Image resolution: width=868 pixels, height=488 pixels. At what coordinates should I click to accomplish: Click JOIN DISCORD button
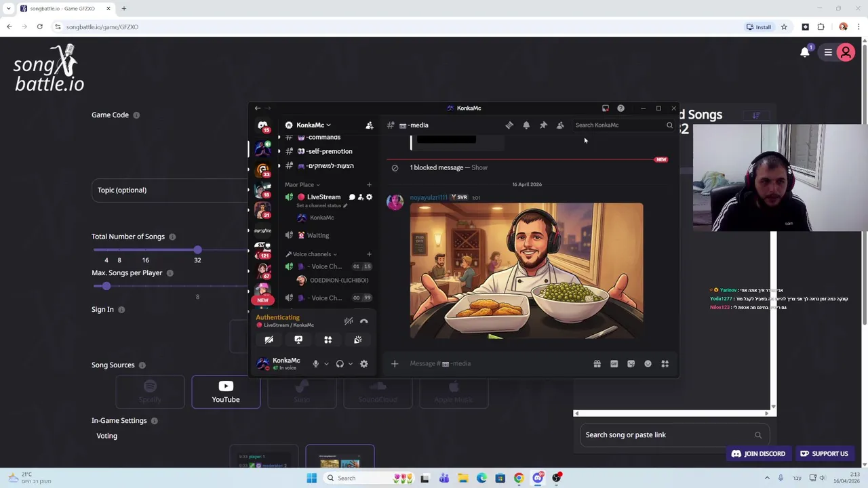[x=758, y=454]
